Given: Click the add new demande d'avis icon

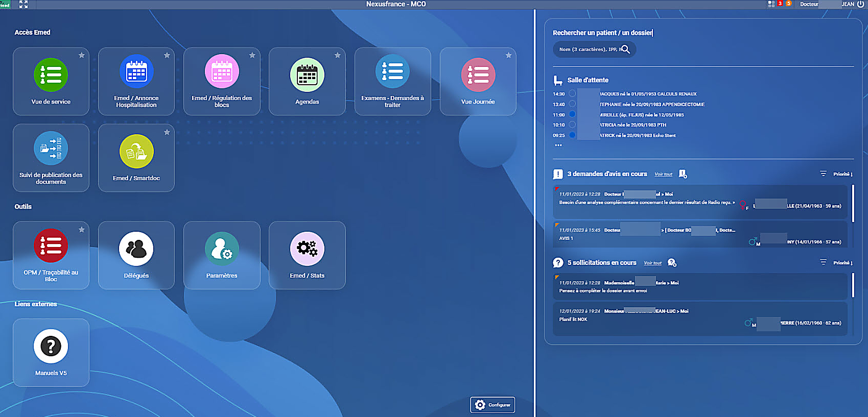Looking at the screenshot, I should [683, 174].
